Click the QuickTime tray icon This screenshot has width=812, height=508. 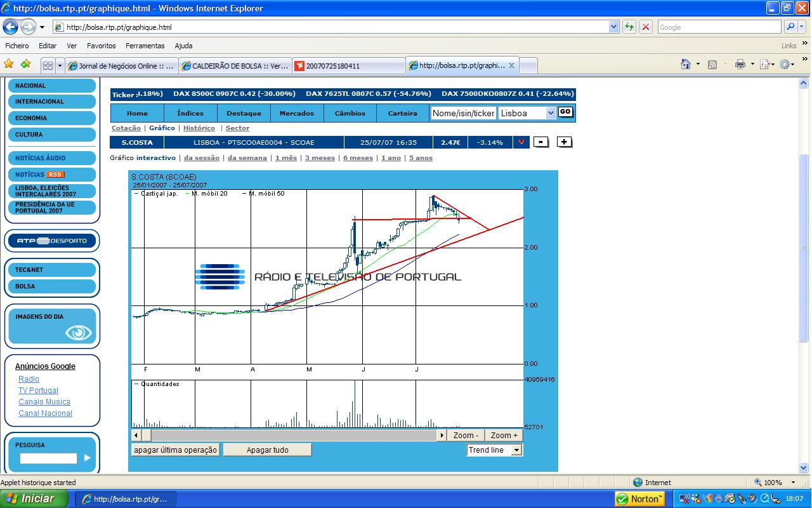coord(764,499)
